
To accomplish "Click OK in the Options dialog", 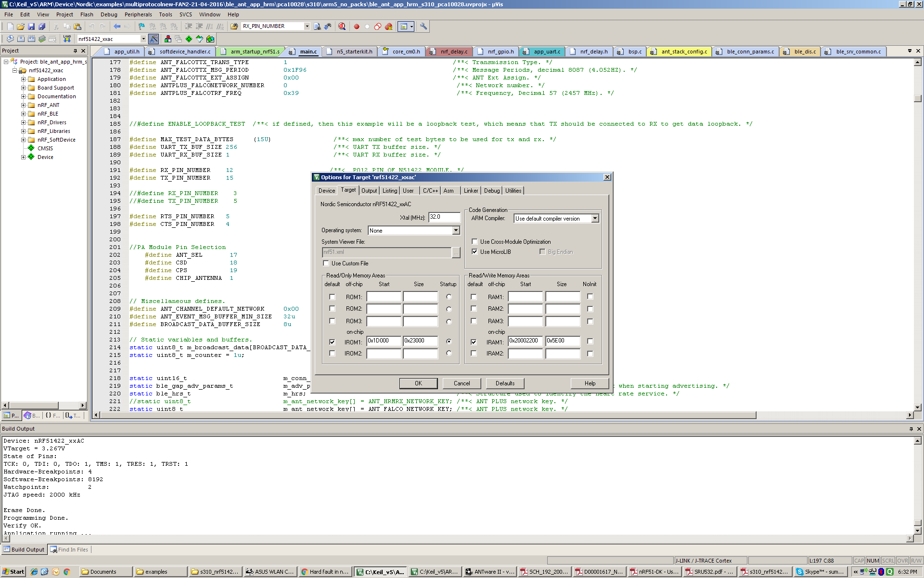I will pos(418,383).
